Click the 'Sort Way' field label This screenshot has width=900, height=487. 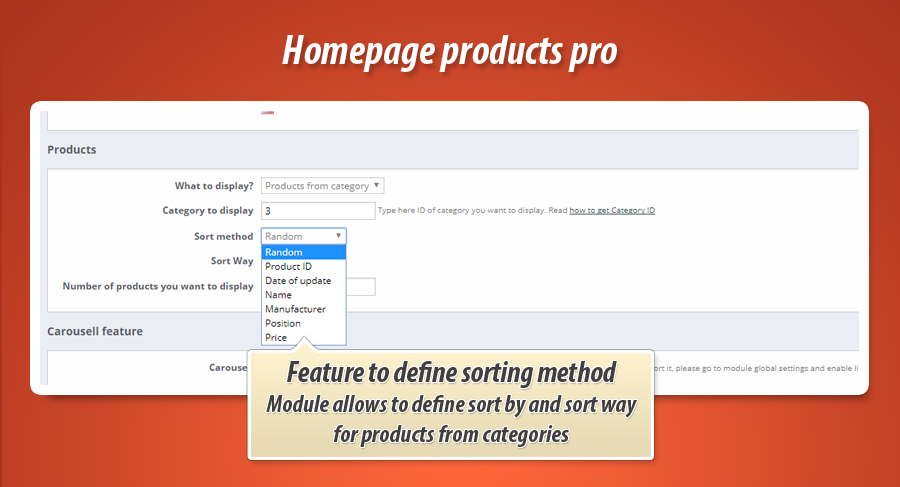point(231,261)
